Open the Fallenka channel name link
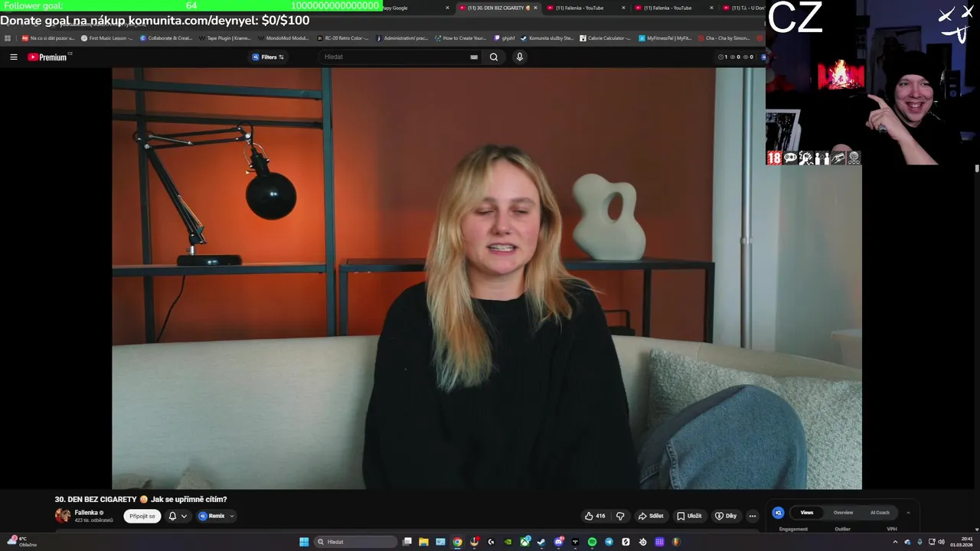Viewport: 980px width, 551px height. (x=86, y=513)
